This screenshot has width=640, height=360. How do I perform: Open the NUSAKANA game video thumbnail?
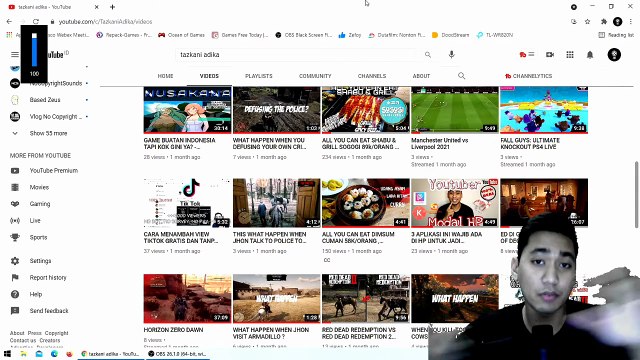187,110
